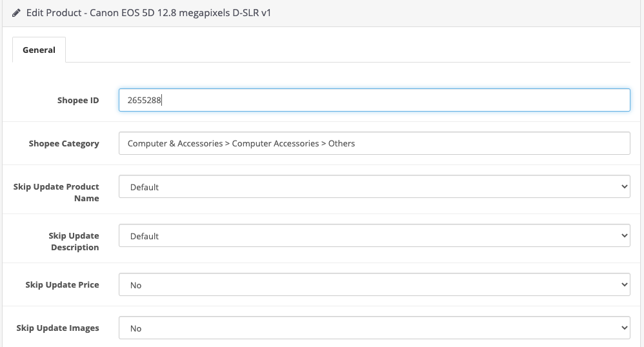This screenshot has height=347, width=644.
Task: Switch to the General tab
Action: coord(39,50)
